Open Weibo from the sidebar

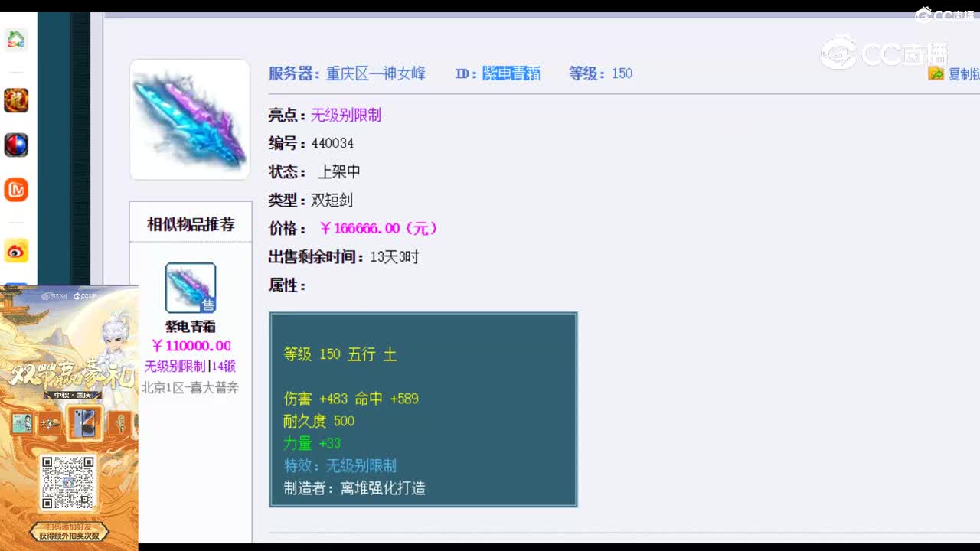pyautogui.click(x=16, y=250)
